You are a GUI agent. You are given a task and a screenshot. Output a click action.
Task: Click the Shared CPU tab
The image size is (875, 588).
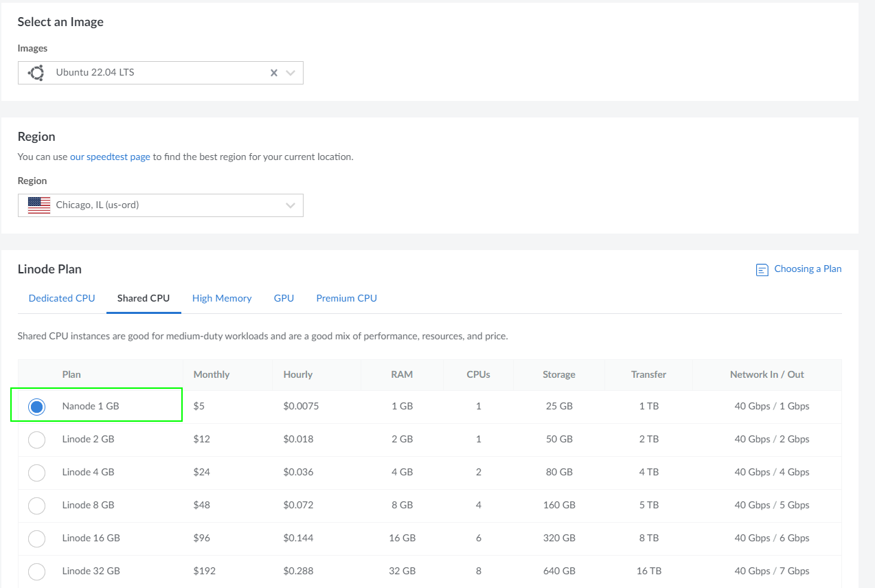[143, 298]
